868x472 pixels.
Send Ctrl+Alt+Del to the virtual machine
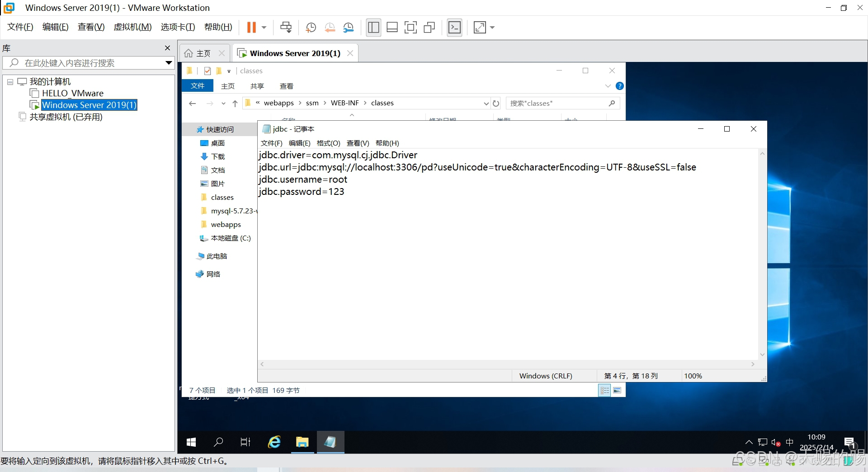pos(286,28)
